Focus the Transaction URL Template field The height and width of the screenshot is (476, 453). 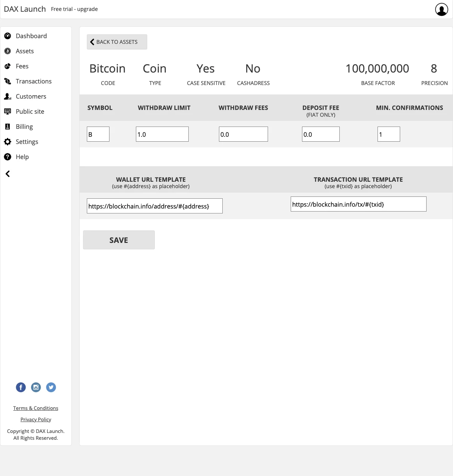[359, 204]
